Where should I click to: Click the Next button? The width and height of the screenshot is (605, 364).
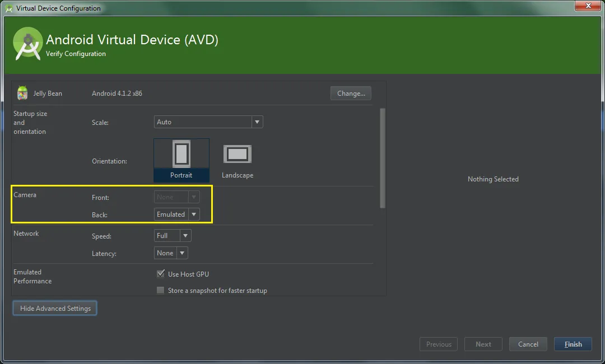(483, 344)
